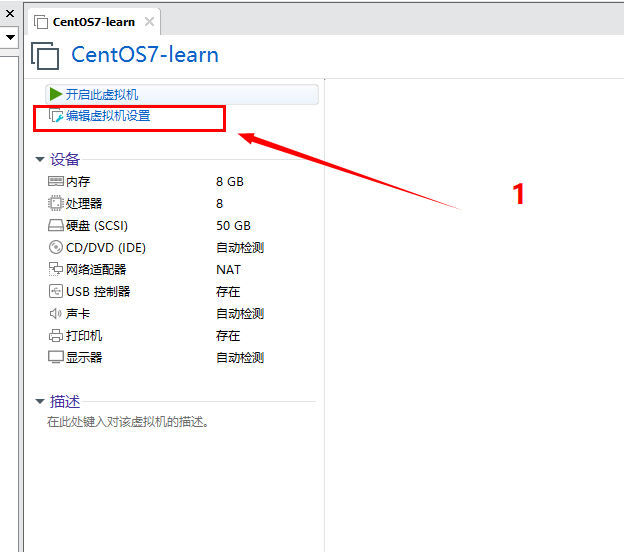The height and width of the screenshot is (552, 624).
Task: Click the 硬盘 (SCSI) device label
Action: pos(97,226)
